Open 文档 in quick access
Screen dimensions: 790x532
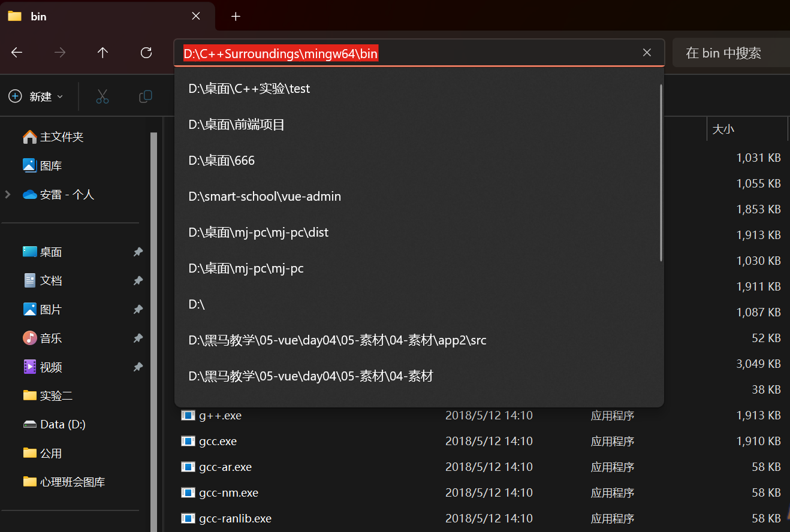pyautogui.click(x=42, y=281)
